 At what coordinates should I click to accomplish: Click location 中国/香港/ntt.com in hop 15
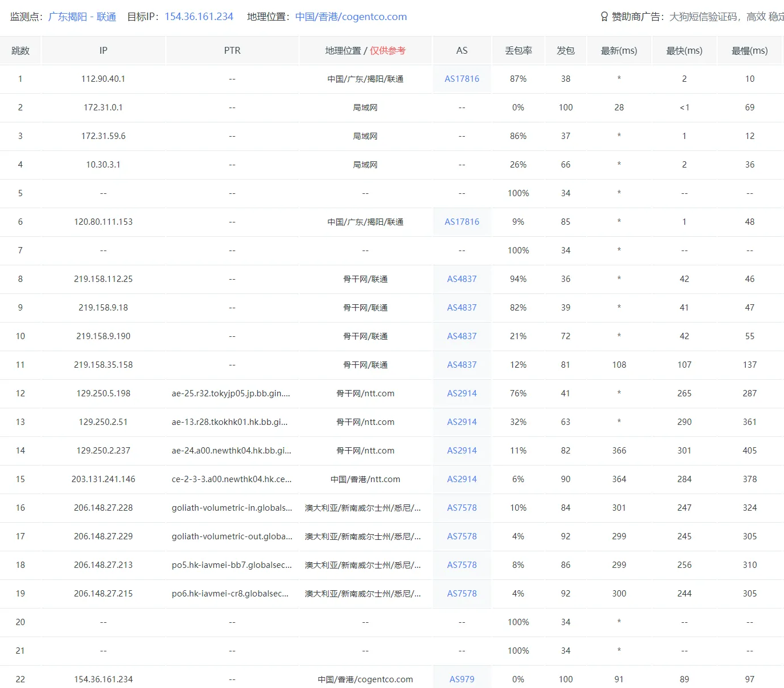(365, 479)
